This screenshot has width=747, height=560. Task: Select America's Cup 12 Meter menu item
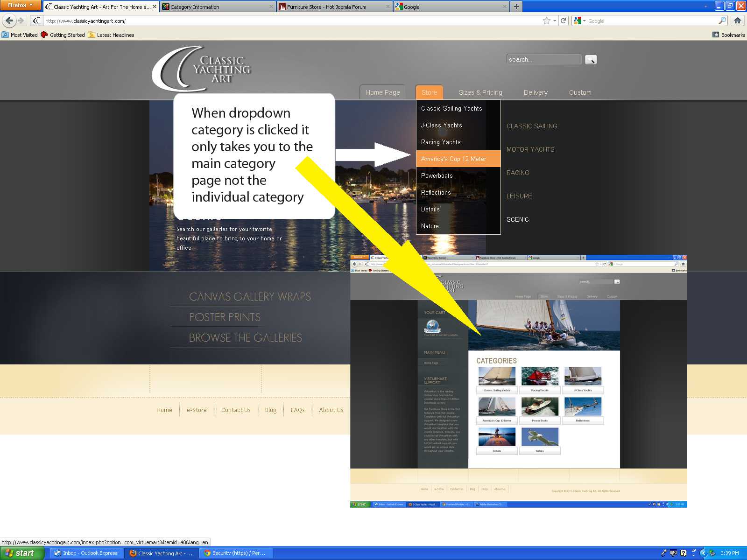[453, 159]
